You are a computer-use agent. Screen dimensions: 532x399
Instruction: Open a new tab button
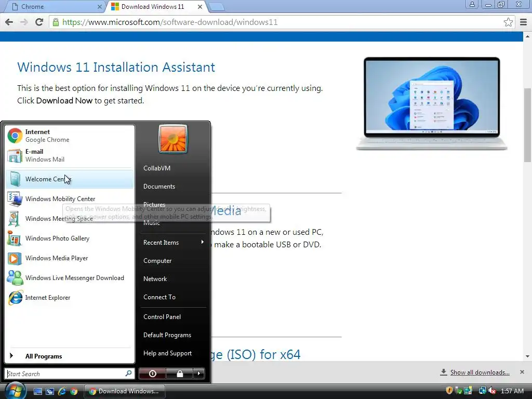(x=217, y=7)
